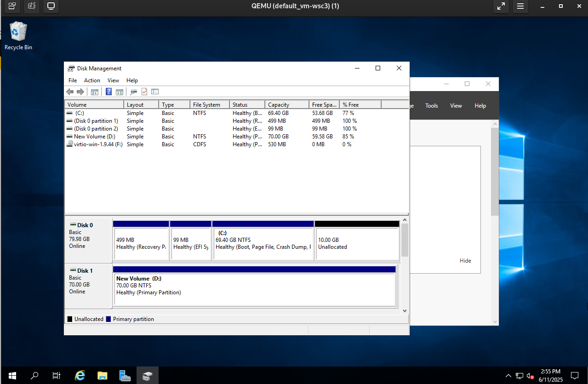Select the 10.00 GB Unallocated partition block
This screenshot has width=588, height=384.
click(x=357, y=243)
